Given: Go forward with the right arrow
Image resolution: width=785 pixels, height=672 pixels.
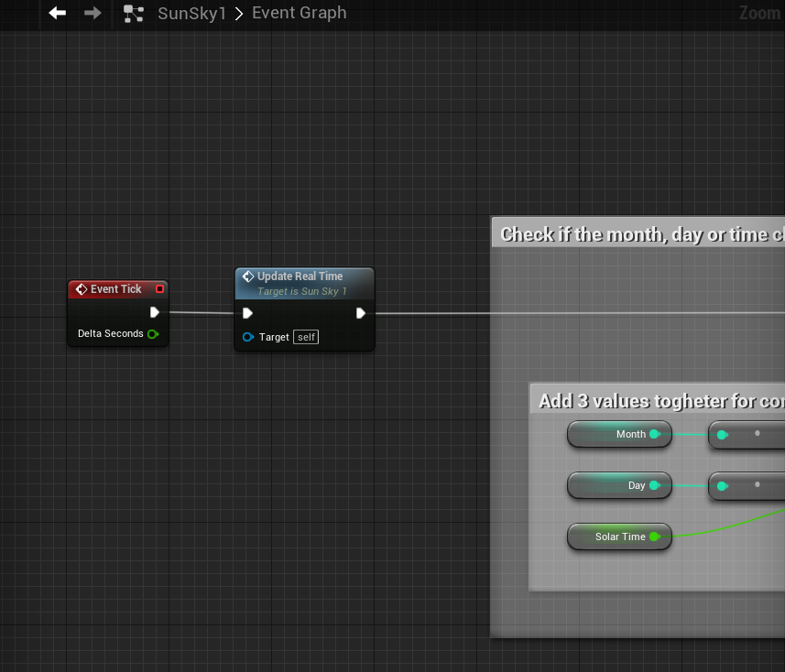Looking at the screenshot, I should (x=93, y=13).
